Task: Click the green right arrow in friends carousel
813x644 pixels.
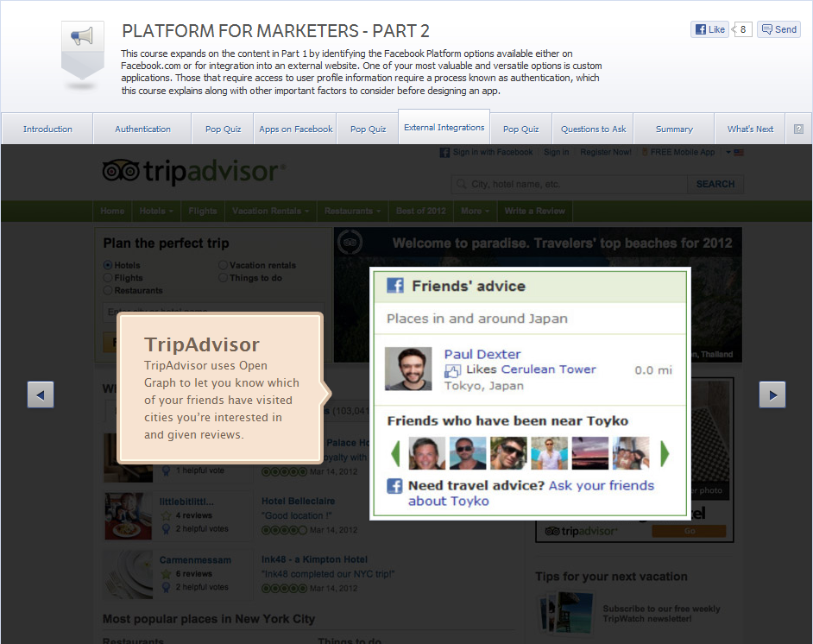Action: 665,453
